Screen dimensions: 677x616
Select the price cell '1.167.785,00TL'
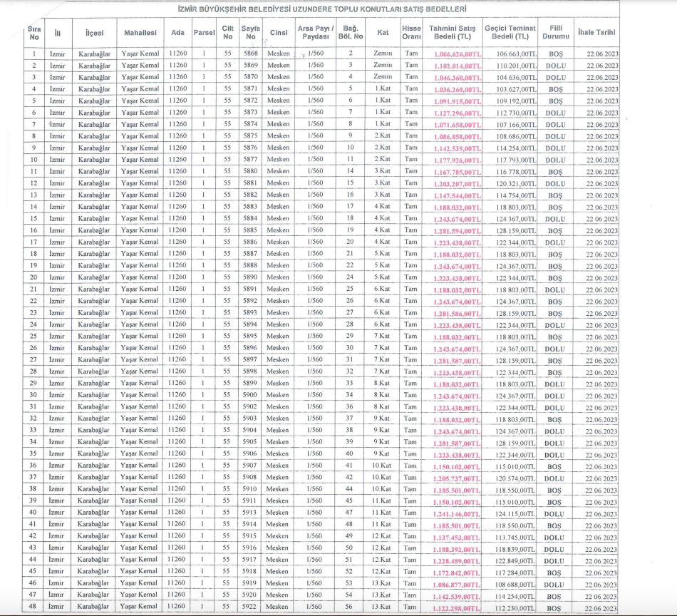(458, 173)
